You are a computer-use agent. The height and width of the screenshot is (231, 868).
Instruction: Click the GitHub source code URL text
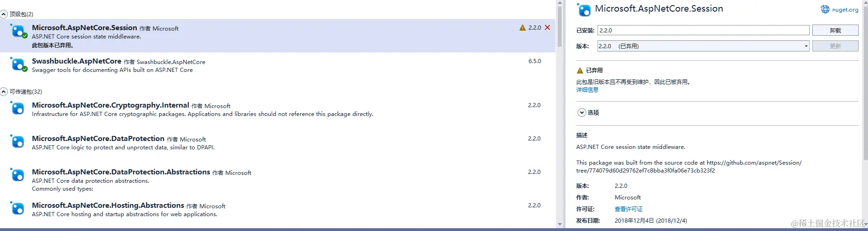tap(689, 167)
